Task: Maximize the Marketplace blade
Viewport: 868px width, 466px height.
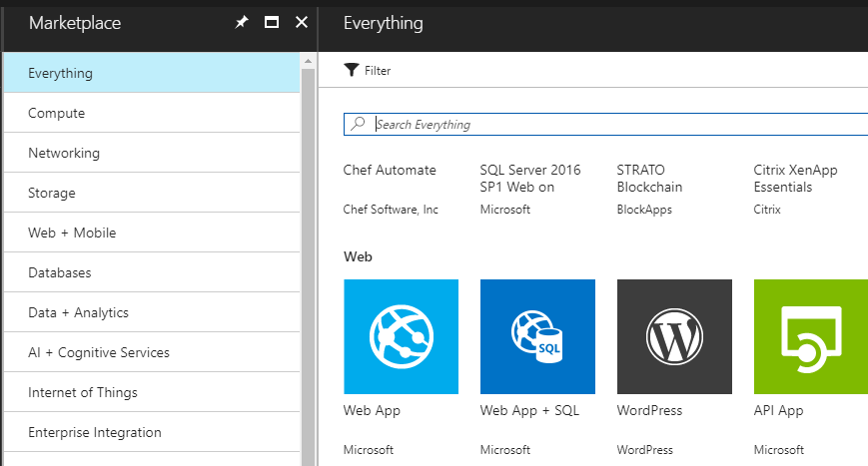Action: 271,23
